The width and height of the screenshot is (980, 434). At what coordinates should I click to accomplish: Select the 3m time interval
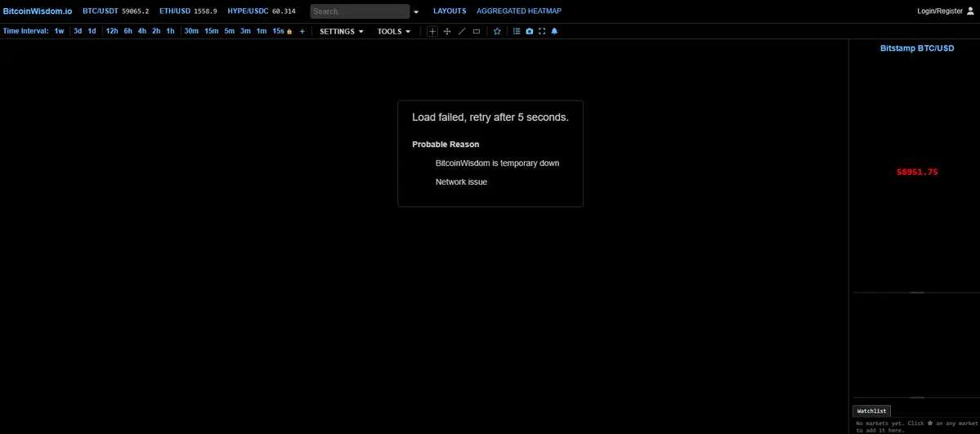(246, 31)
